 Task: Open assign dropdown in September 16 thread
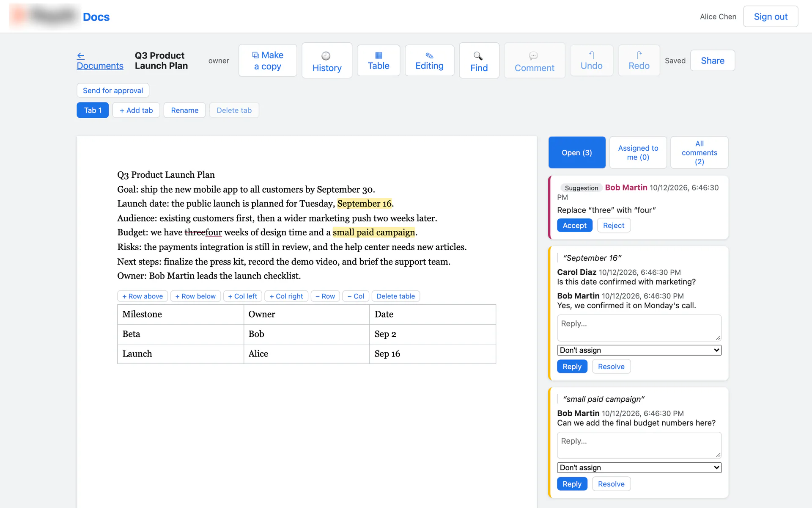[x=639, y=350]
